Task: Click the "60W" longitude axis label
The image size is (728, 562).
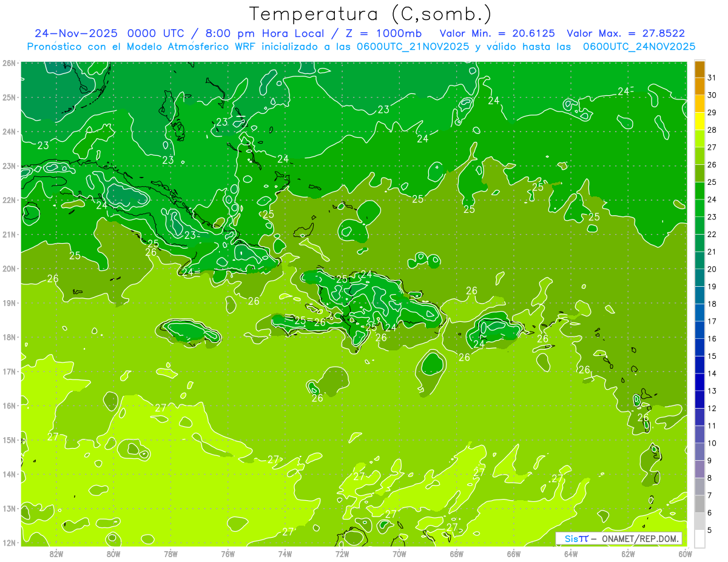Action: tap(685, 554)
